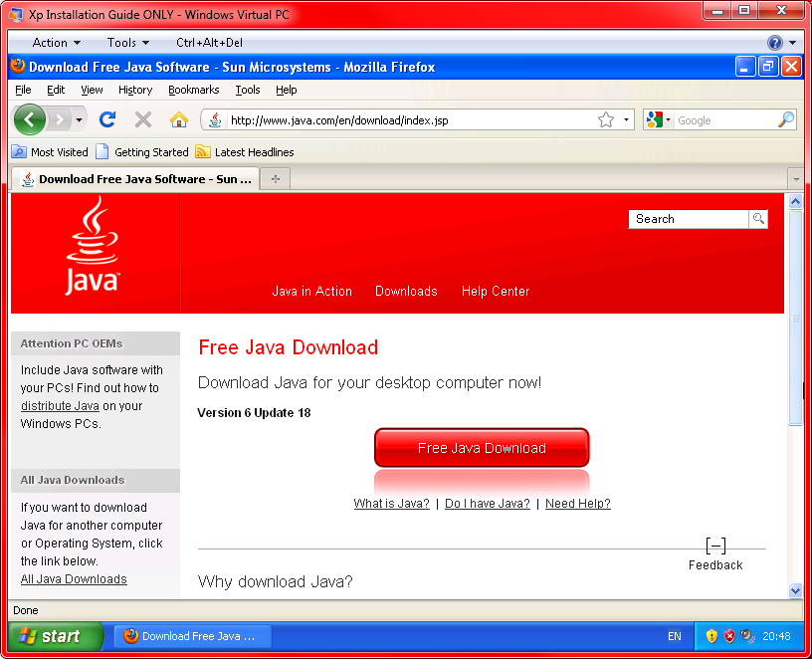Open Virtual PC help question mark icon
The height and width of the screenshot is (659, 812).
(x=775, y=43)
